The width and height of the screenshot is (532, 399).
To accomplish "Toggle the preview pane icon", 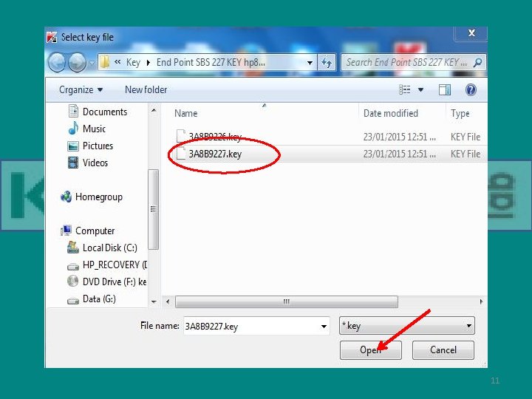I will pos(445,90).
